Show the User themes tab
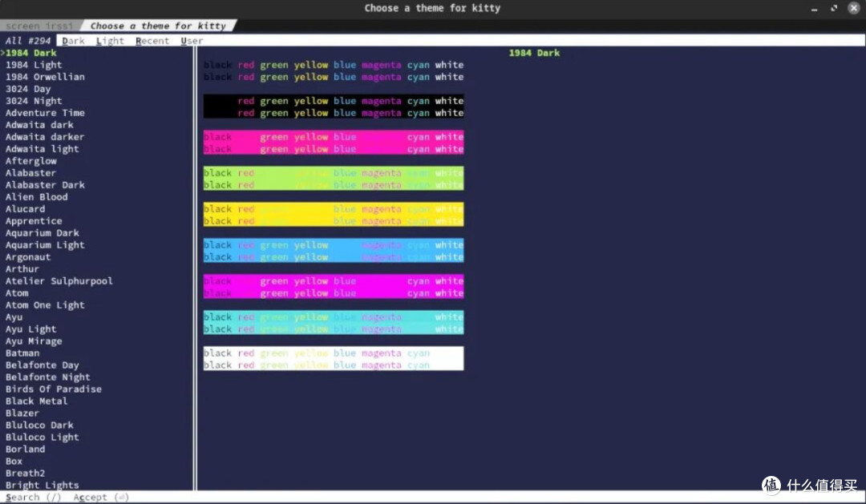 [192, 41]
